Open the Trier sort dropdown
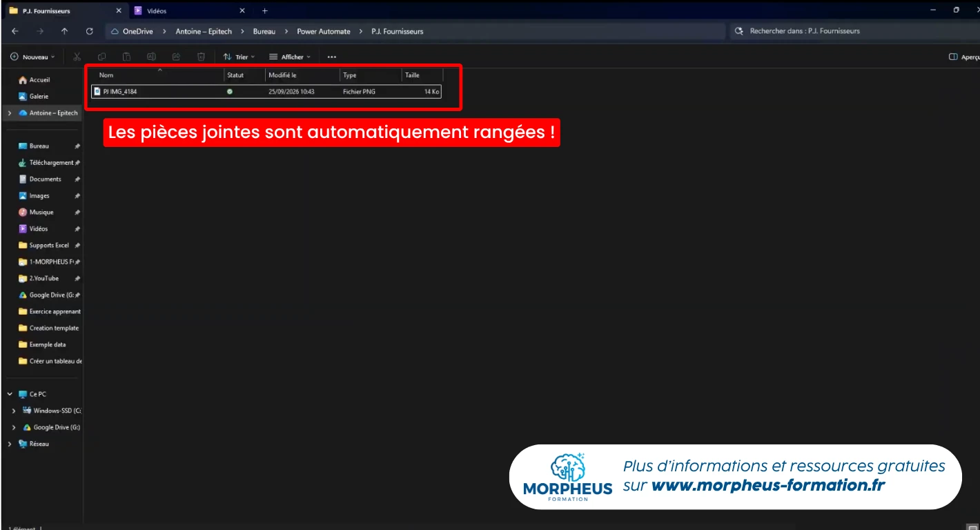This screenshot has height=530, width=980. point(239,57)
